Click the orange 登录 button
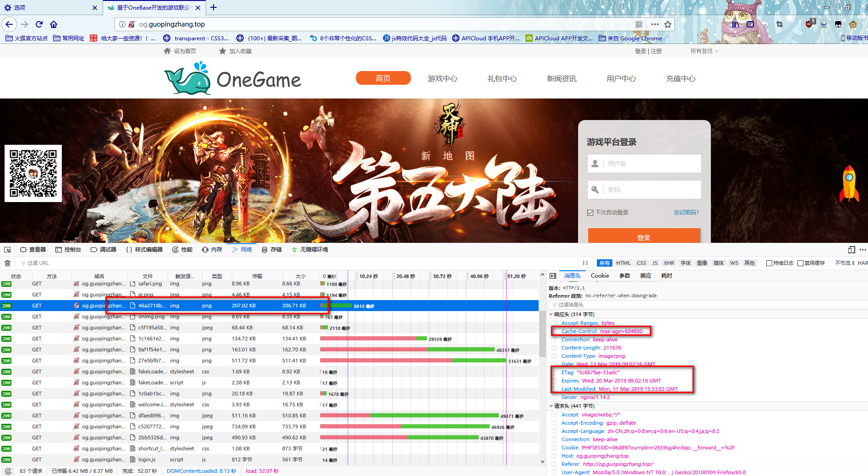 coord(644,236)
